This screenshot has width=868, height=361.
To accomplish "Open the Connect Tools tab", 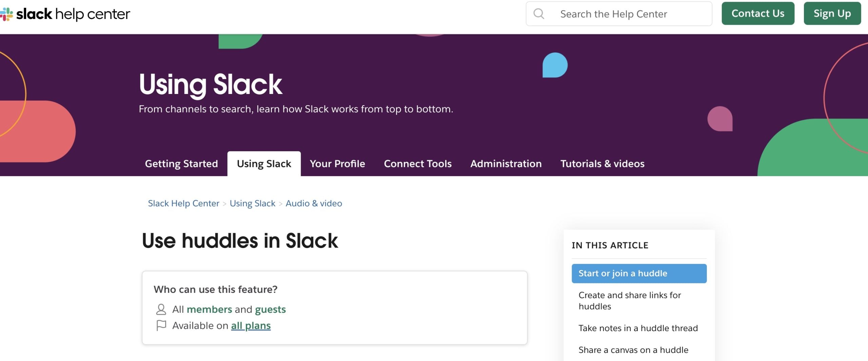I will pos(418,164).
